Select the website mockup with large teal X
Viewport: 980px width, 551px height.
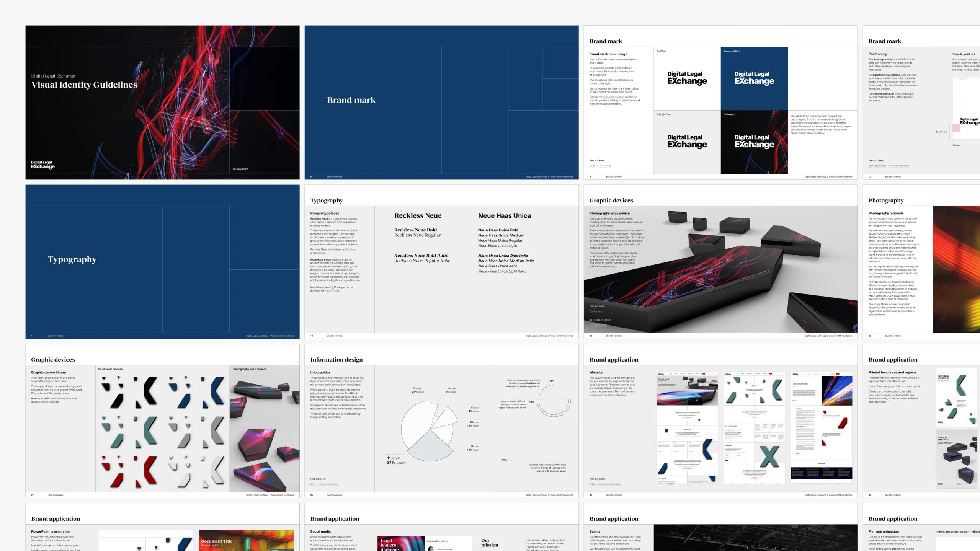tap(754, 428)
